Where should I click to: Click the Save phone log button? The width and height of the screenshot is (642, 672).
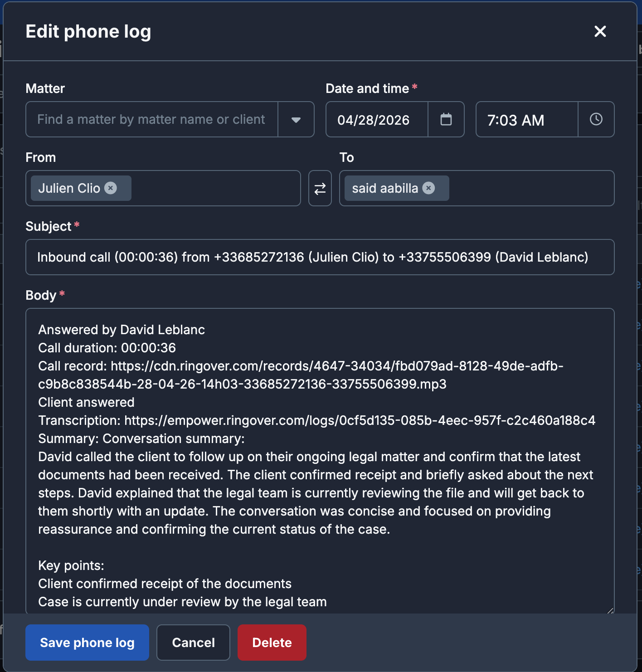(x=87, y=643)
